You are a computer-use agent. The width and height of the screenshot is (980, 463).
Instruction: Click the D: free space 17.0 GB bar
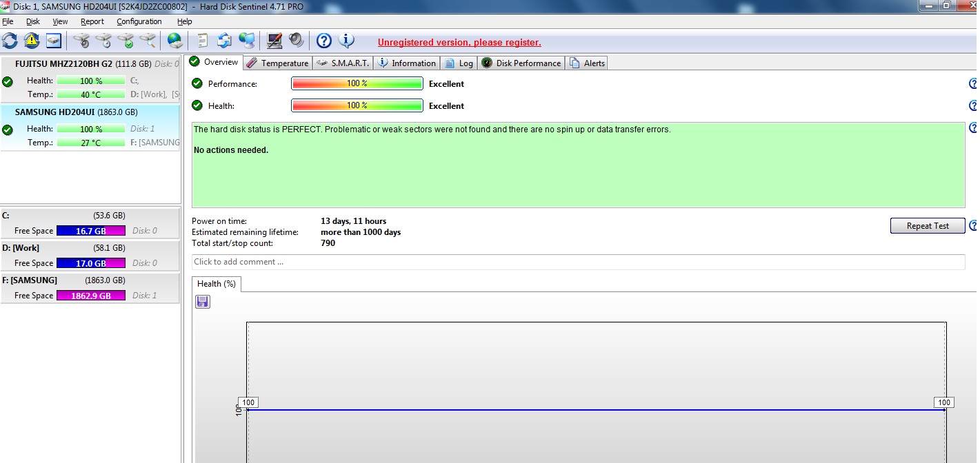(x=91, y=263)
